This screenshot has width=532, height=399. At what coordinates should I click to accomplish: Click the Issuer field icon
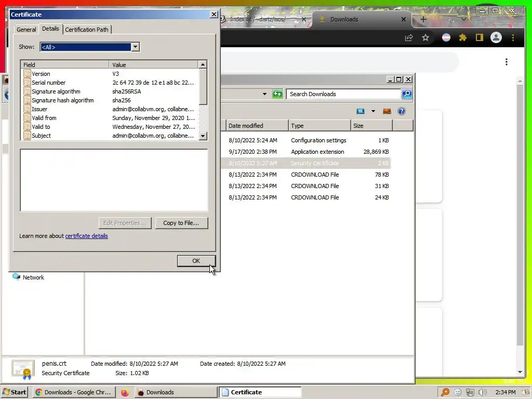click(27, 109)
